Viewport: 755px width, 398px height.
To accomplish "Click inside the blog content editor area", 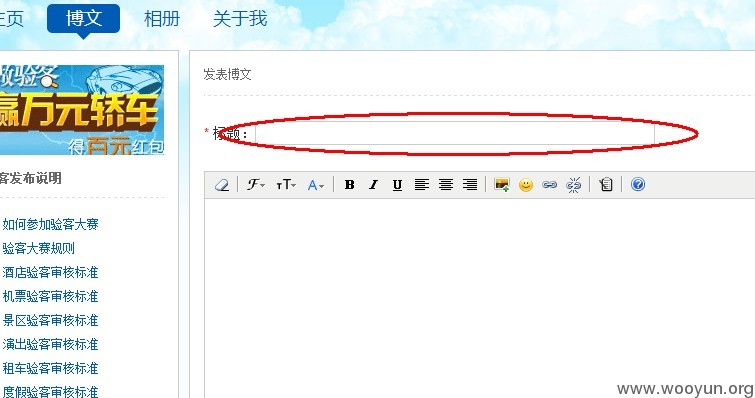I will tap(480, 297).
